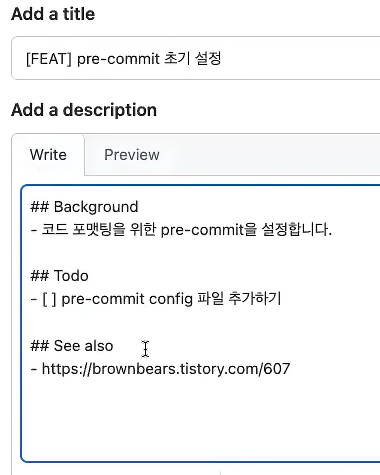Switch to the Preview tab
380x475 pixels.
(x=132, y=155)
